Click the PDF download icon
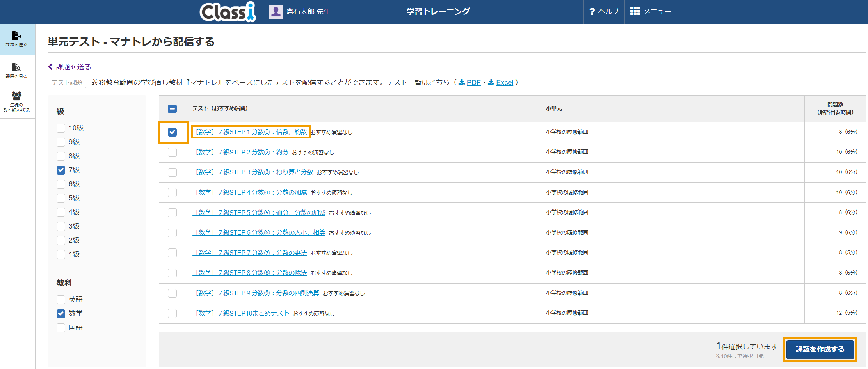Screen dimensions: 868x369 pyautogui.click(x=462, y=82)
